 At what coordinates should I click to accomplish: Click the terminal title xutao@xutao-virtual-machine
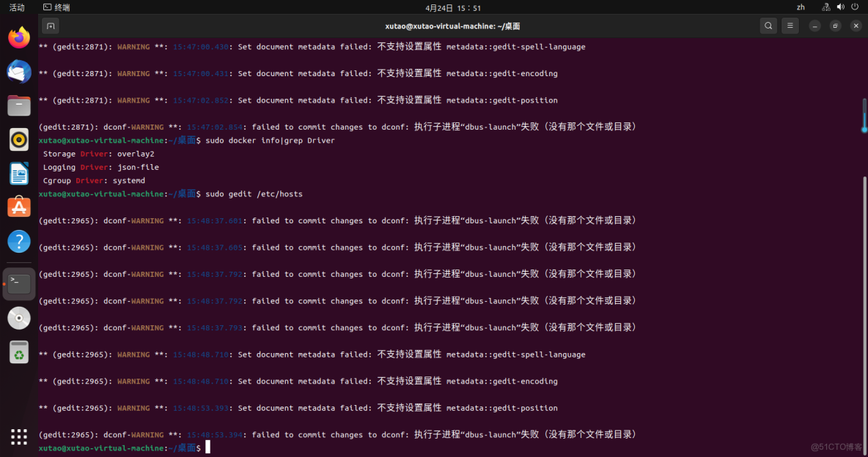452,26
